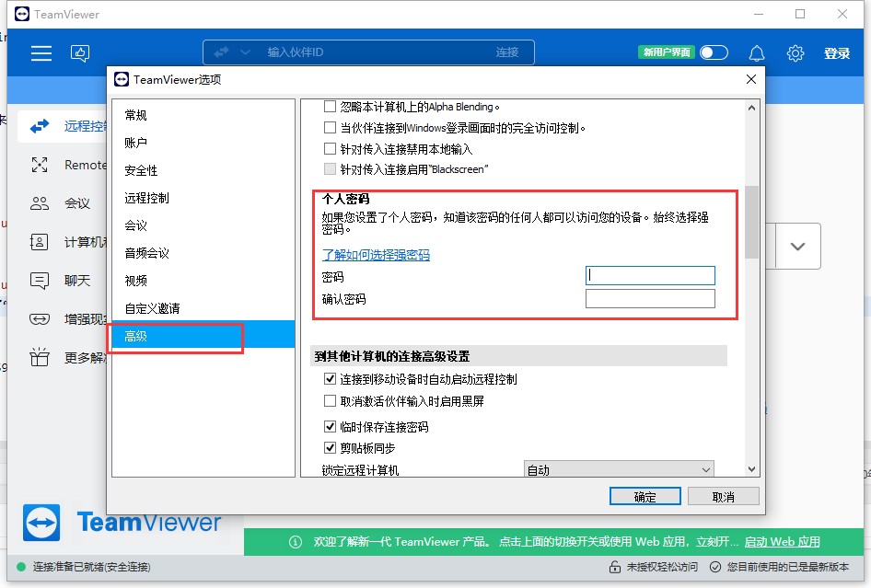
Task: Open the strong password help link
Action: [376, 255]
